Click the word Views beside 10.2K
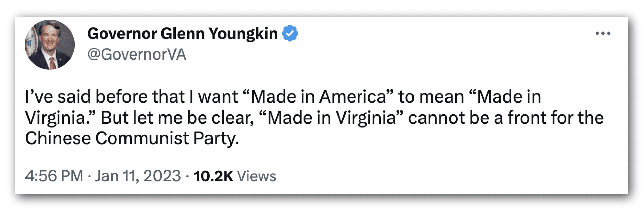This screenshot has height=213, width=644. coord(256,176)
